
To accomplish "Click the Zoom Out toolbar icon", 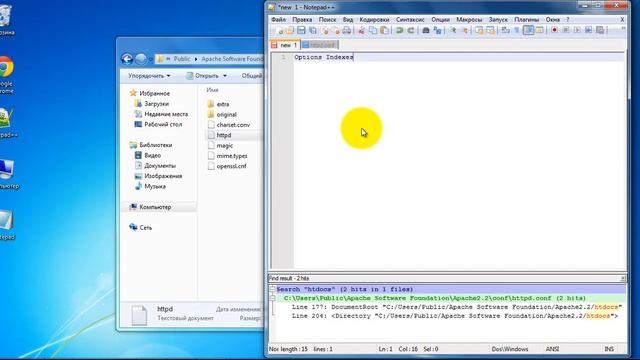I will click(465, 30).
